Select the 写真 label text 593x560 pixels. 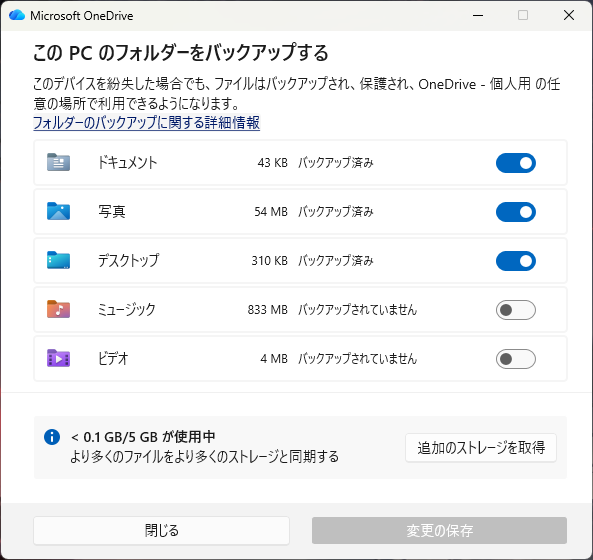[x=112, y=211]
